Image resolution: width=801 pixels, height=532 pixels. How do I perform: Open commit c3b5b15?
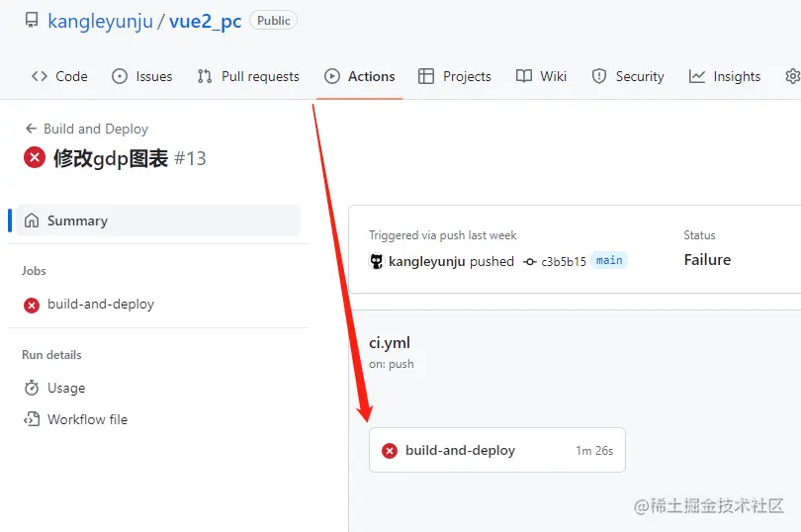pyautogui.click(x=564, y=262)
